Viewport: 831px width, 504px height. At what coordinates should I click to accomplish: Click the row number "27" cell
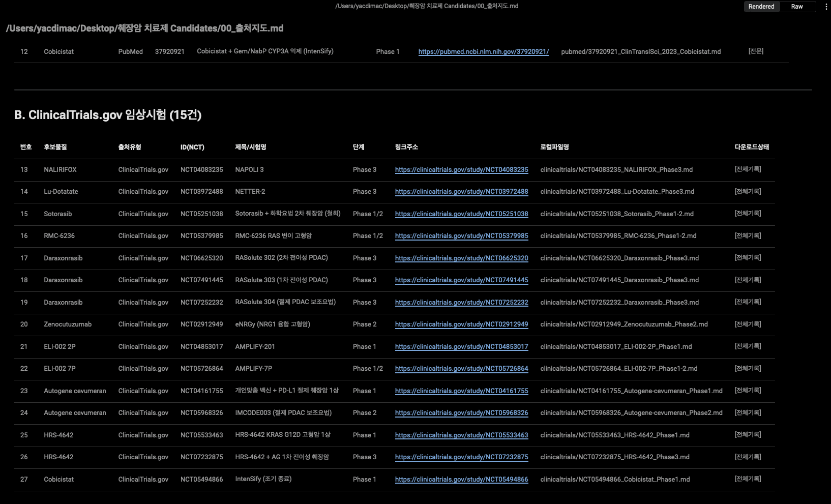24,480
